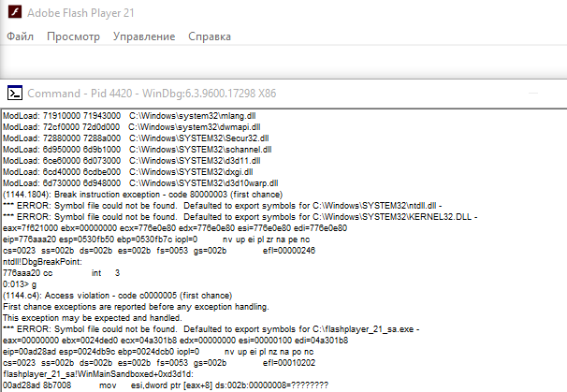
Task: Click the Adobe Flash Player 21 title text
Action: [x=80, y=13]
